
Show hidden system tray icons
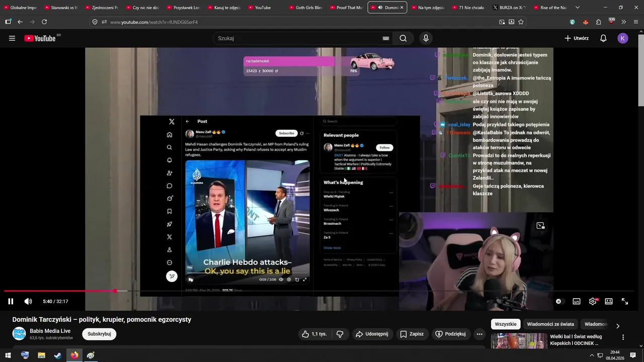click(592, 355)
